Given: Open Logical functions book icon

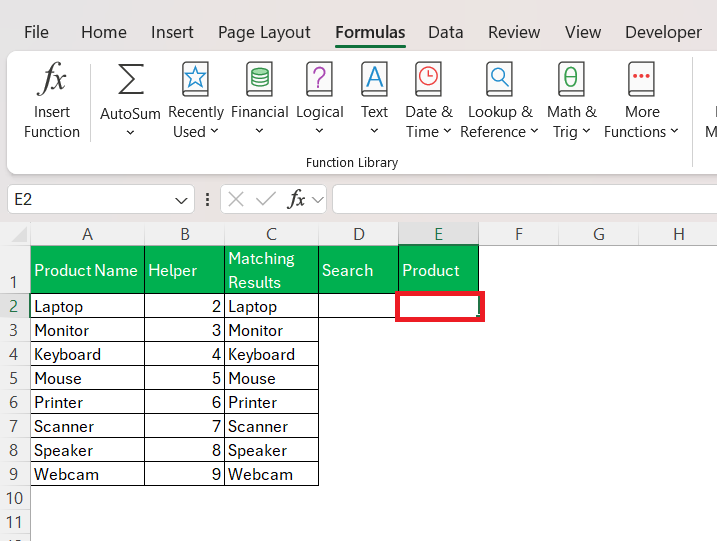Looking at the screenshot, I should (x=319, y=79).
